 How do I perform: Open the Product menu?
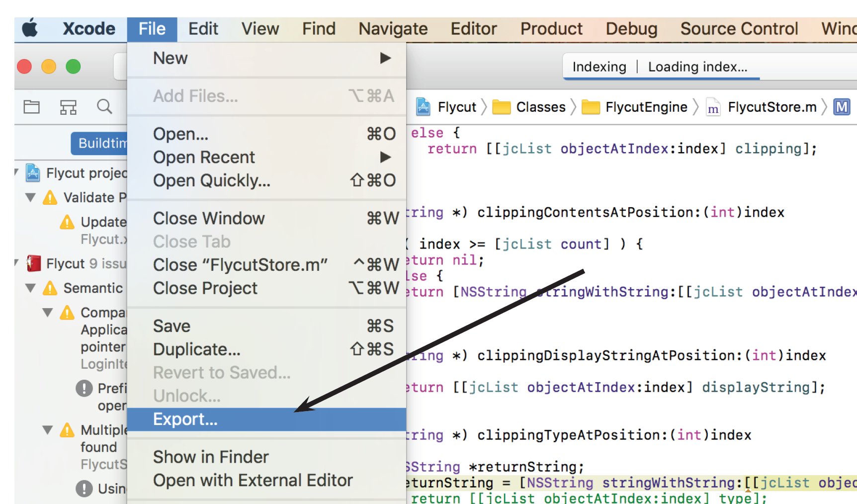point(551,29)
